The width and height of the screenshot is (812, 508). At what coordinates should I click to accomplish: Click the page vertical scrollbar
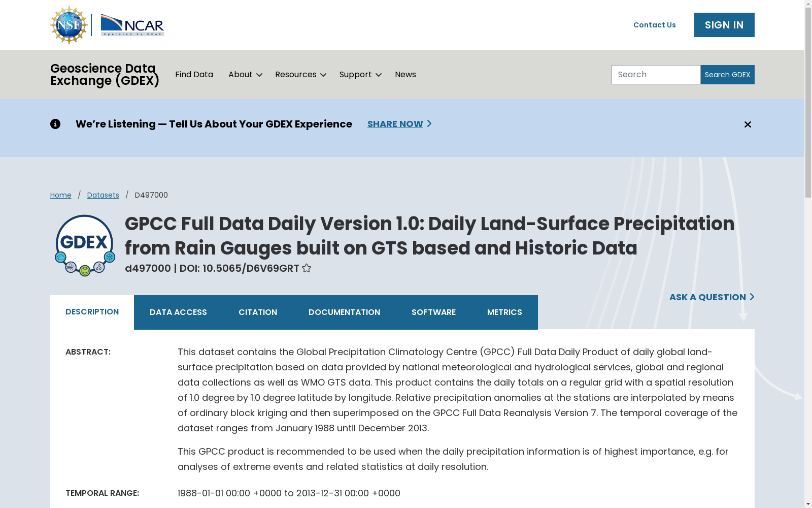click(x=808, y=102)
